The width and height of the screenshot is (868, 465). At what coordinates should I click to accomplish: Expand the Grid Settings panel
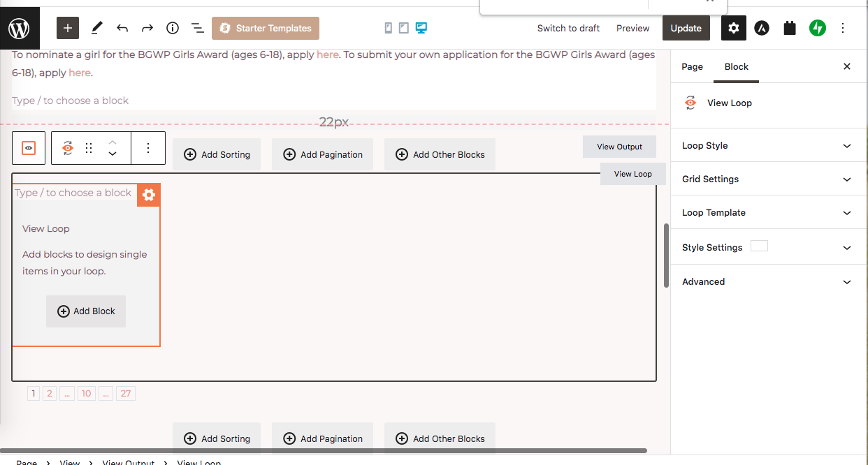[769, 179]
